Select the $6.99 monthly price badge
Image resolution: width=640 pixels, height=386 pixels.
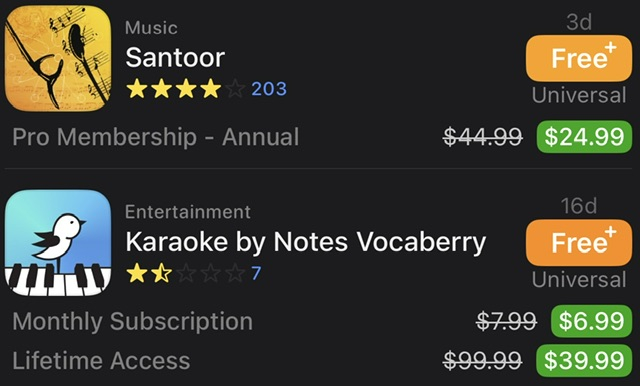591,321
